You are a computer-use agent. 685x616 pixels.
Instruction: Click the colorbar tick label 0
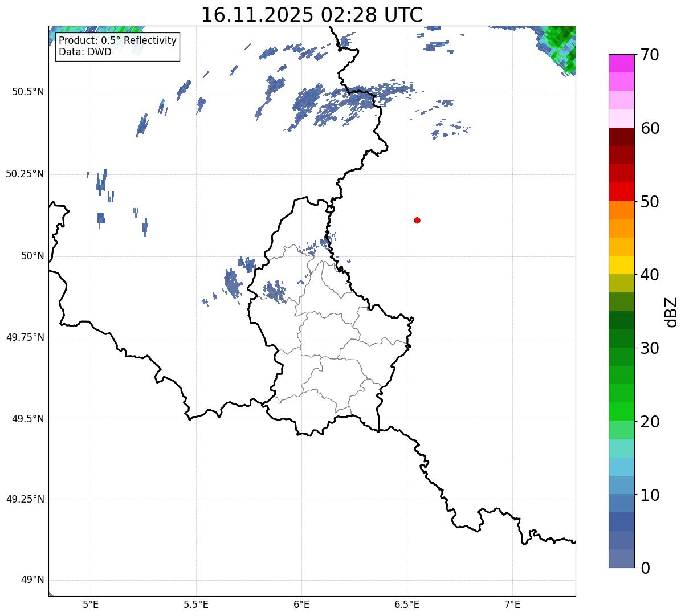645,568
